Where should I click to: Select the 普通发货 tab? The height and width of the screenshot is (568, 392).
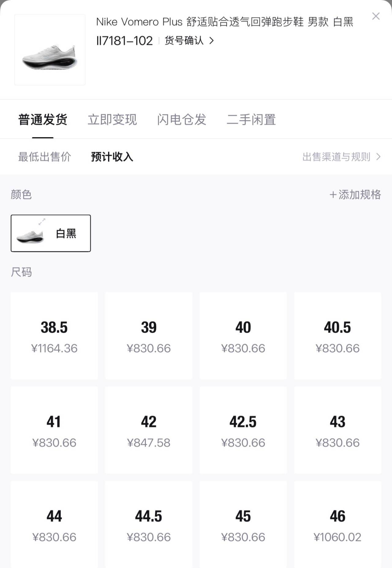(43, 119)
